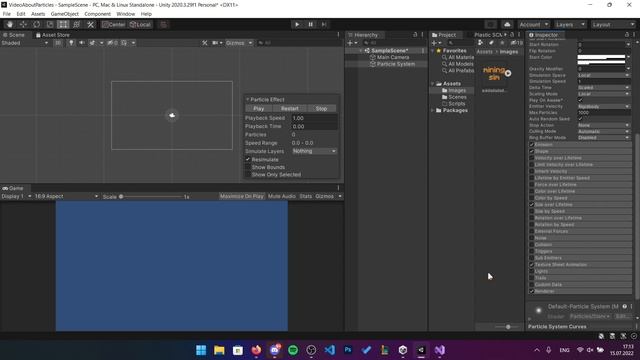Toggle Resimulate checkbox in Particle Effect
The image size is (640, 360).
[248, 159]
